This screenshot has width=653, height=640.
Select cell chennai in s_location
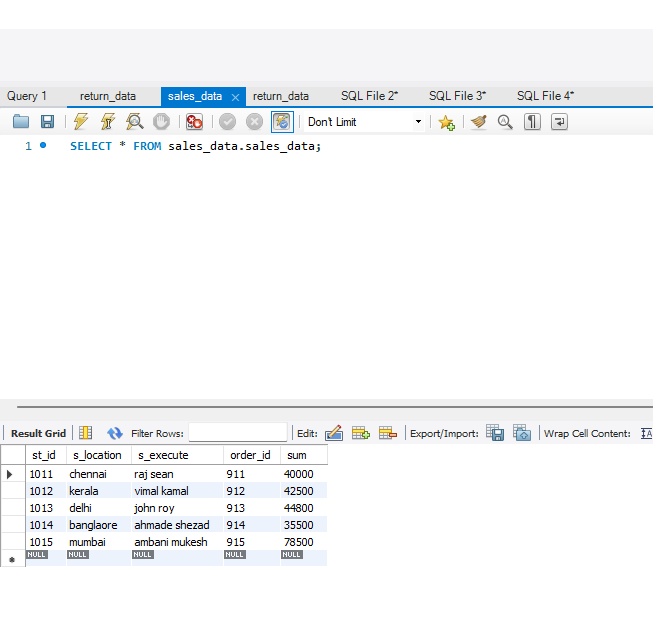99,474
